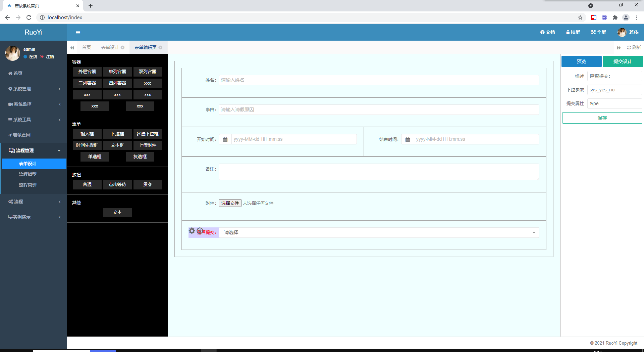Viewport: 644px width, 352px height.
Task: Click the 预览 preview button
Action: tap(581, 61)
